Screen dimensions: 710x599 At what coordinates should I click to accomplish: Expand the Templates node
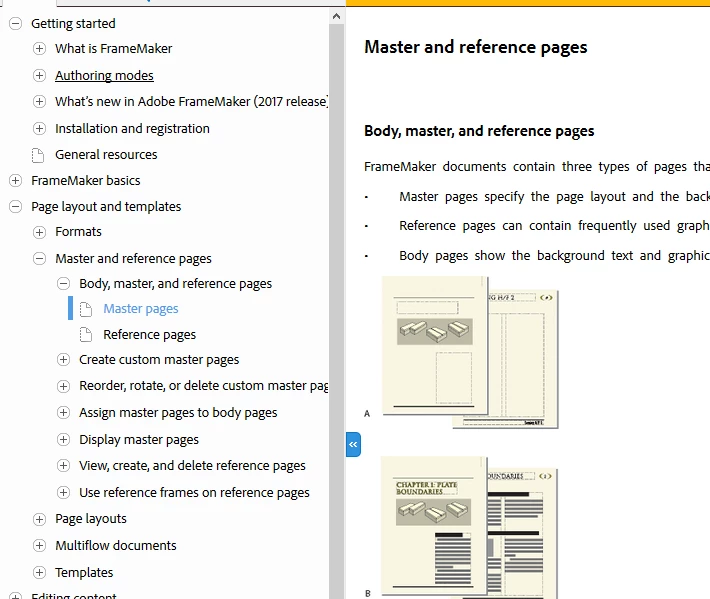tap(39, 572)
